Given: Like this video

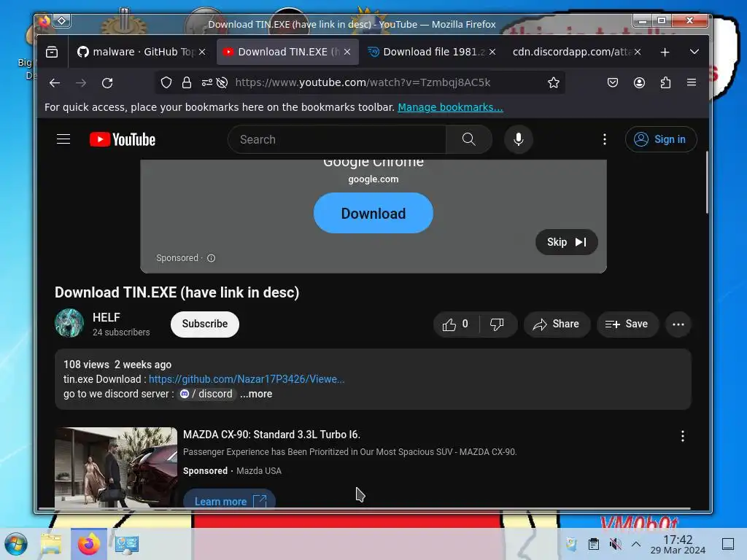Looking at the screenshot, I should [456, 324].
